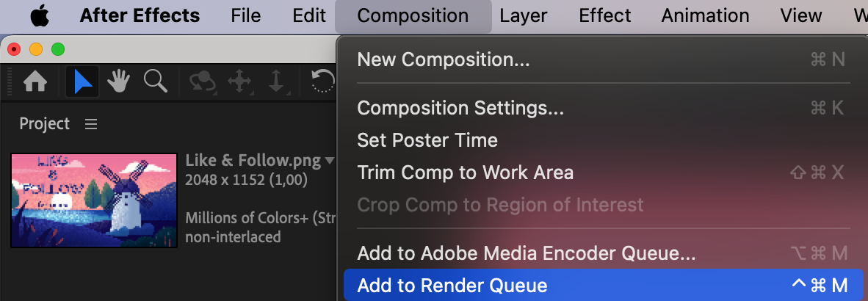Choose Add to Render Queue

click(x=452, y=286)
